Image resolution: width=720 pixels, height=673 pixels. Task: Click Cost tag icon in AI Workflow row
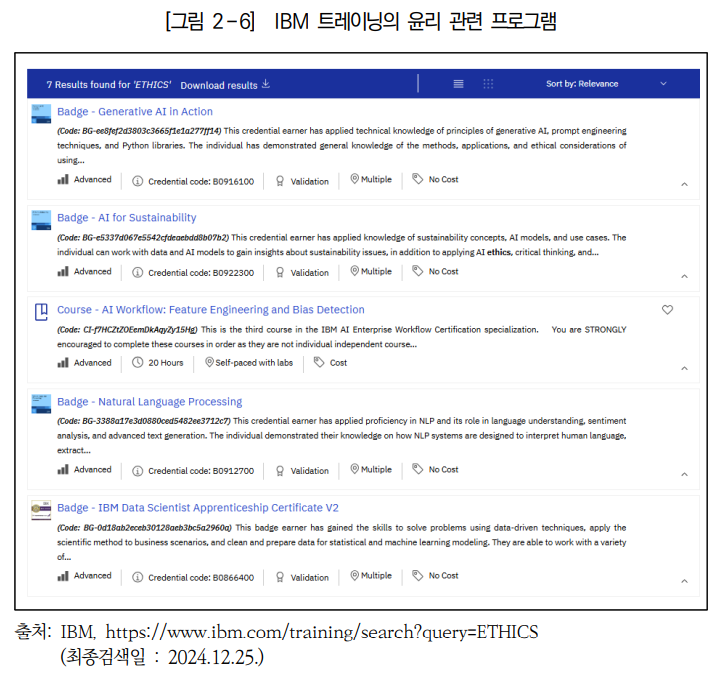(319, 362)
